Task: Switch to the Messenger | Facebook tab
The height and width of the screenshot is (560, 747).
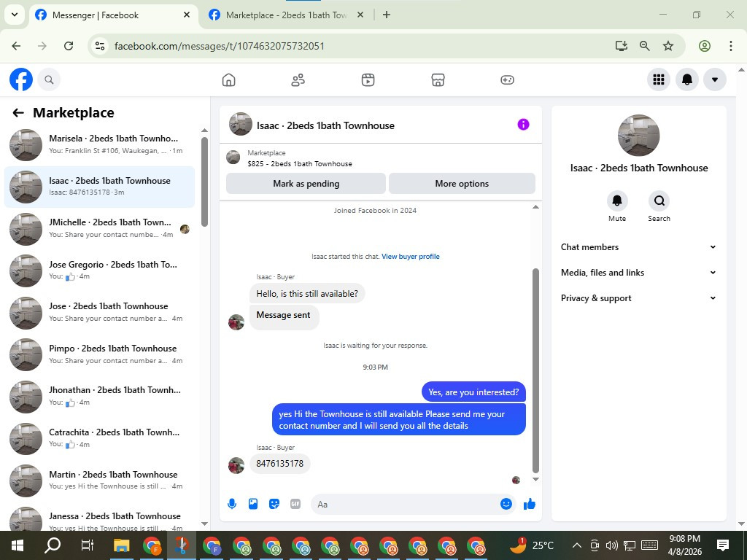Action: [113, 15]
